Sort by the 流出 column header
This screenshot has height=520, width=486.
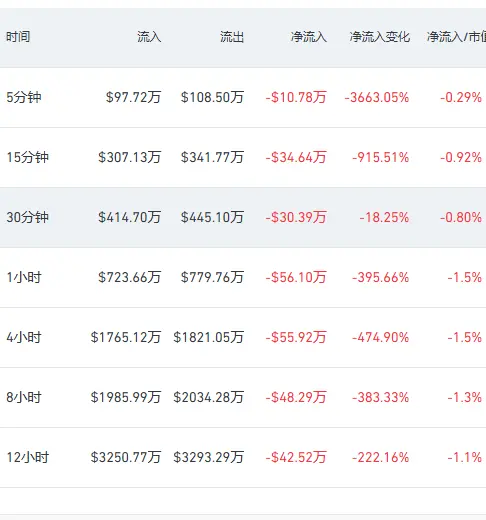point(232,37)
